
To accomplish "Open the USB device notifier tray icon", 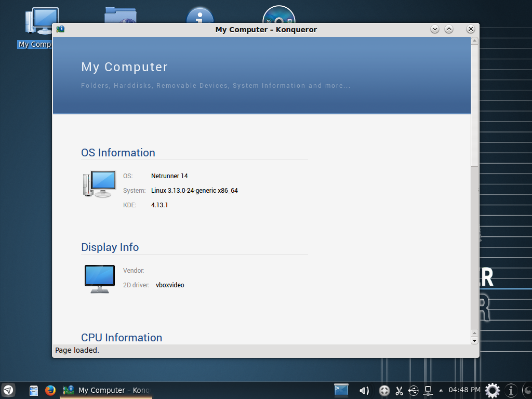I will tap(413, 391).
